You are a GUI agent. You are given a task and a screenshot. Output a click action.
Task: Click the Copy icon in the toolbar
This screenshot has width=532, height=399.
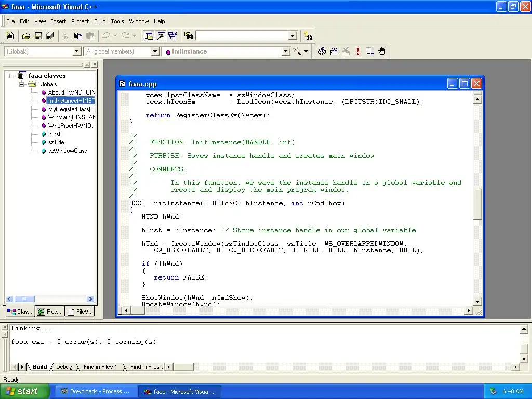[x=78, y=36]
